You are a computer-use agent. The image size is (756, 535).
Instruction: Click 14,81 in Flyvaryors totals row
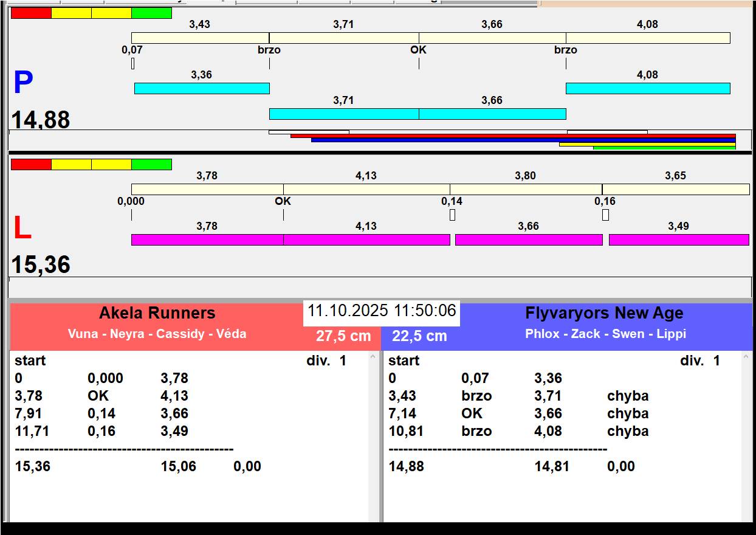tap(552, 466)
